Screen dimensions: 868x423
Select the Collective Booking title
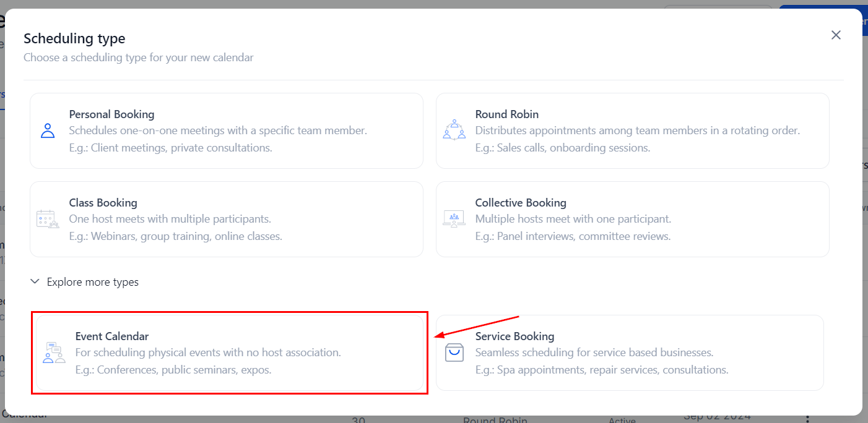(x=520, y=203)
